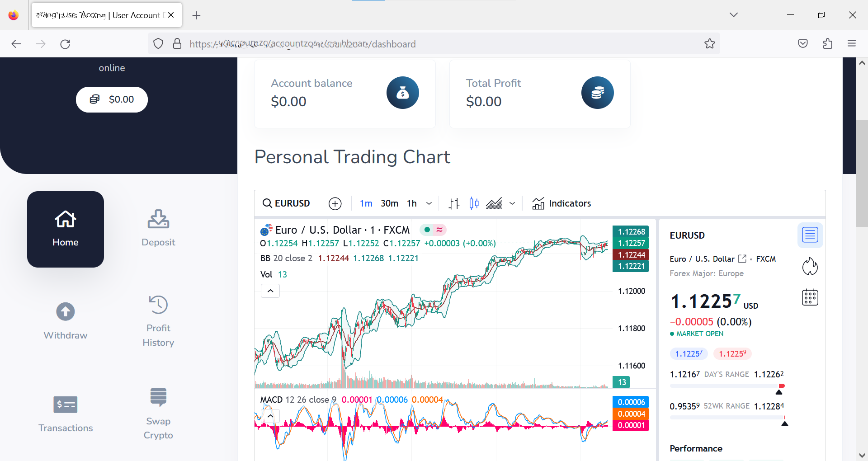The width and height of the screenshot is (868, 461).
Task: Click the compare/add symbol plus icon
Action: 335,204
